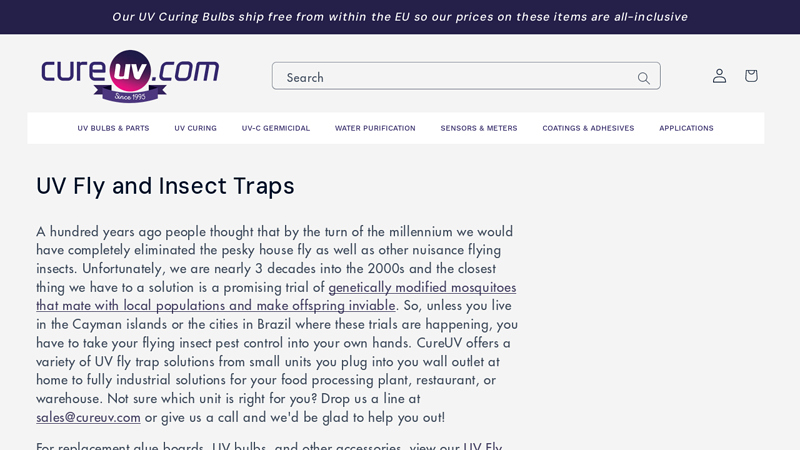Follow the genetically modified mosquitoes link
The width and height of the screenshot is (800, 450).
click(422, 287)
